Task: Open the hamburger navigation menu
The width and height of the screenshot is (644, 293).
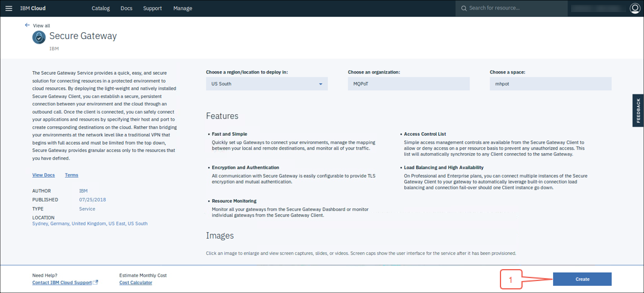Action: [x=8, y=8]
